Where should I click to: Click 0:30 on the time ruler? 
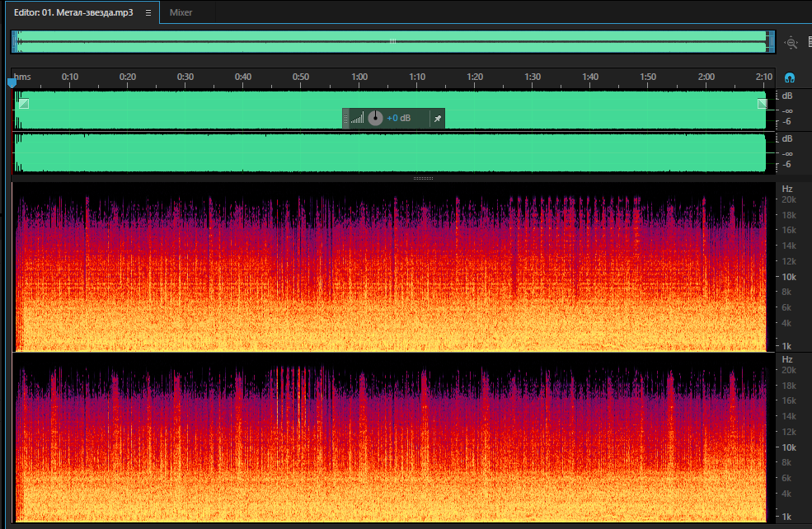(x=185, y=77)
